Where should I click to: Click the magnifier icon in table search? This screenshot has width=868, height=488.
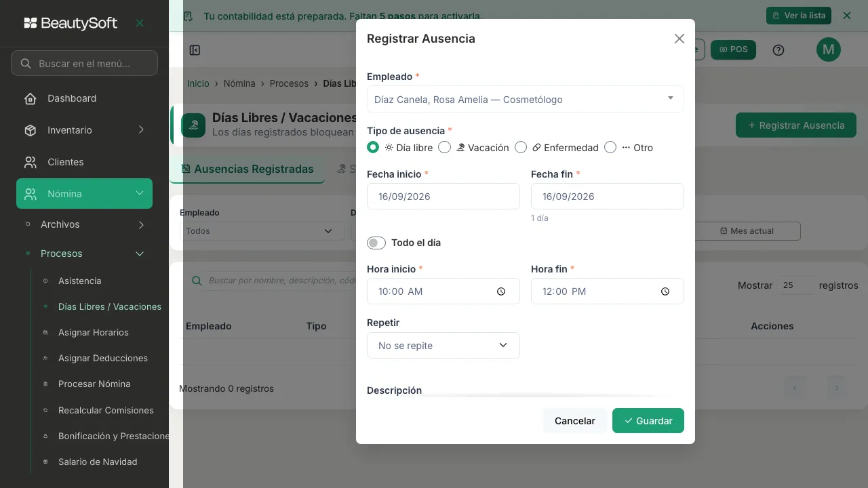point(197,281)
